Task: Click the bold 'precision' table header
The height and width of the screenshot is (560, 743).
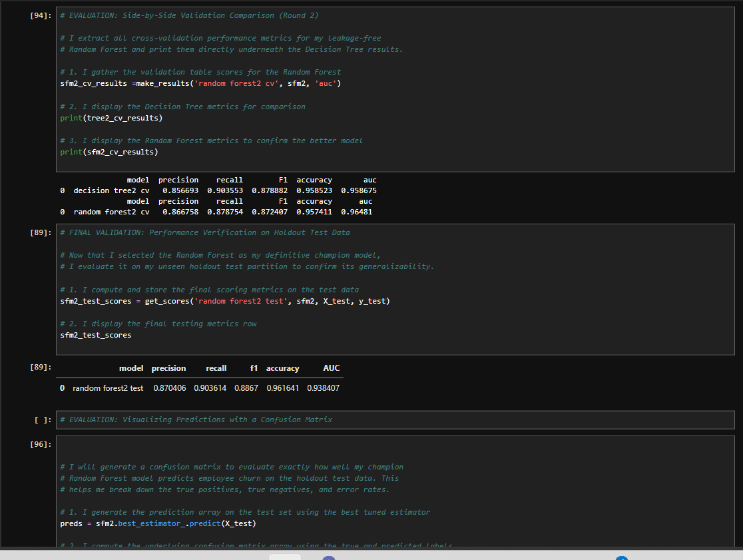Action: pos(168,368)
